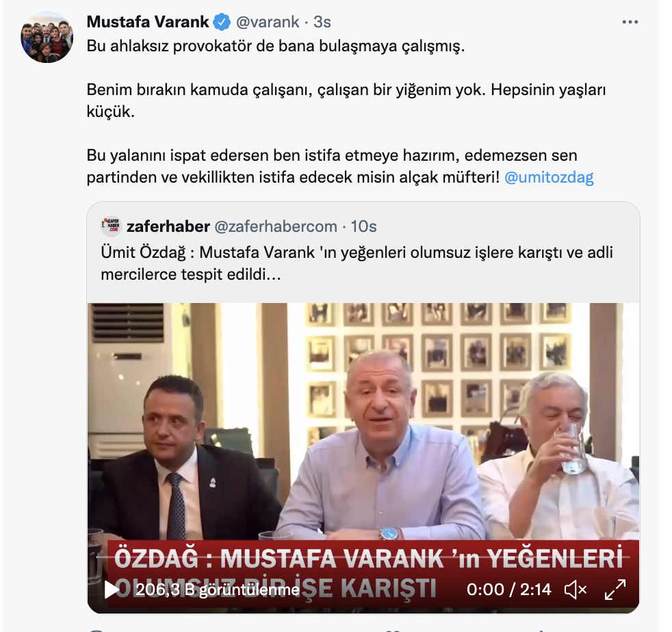Open the three-dot more options menu
The width and height of the screenshot is (672, 632).
630,22
